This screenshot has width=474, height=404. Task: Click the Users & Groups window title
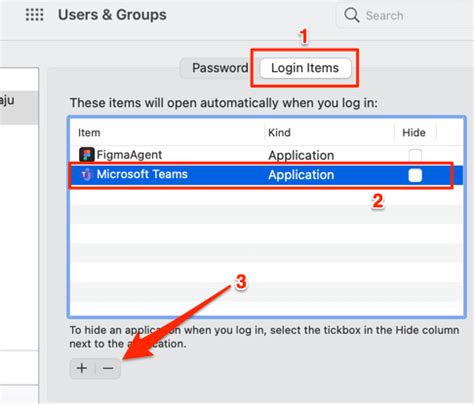tap(112, 15)
